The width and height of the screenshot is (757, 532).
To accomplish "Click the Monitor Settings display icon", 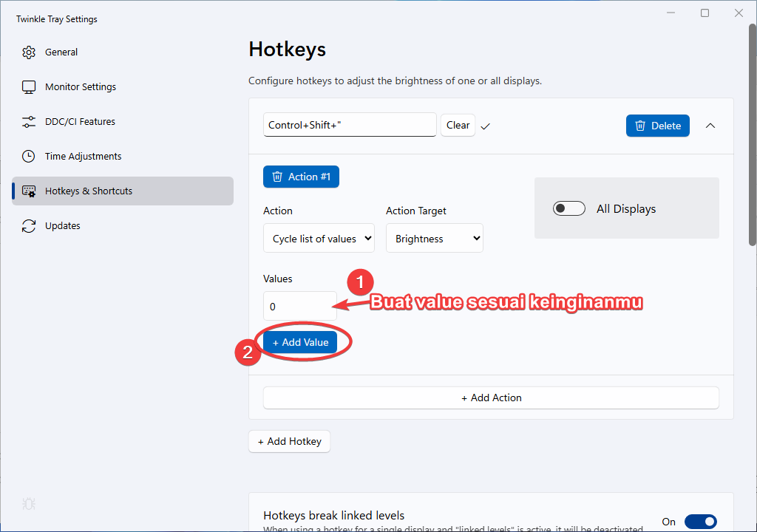I will 29,87.
